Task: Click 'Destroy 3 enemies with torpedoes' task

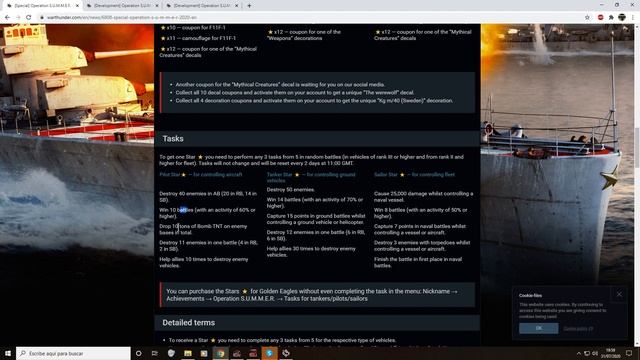Action: (x=422, y=246)
